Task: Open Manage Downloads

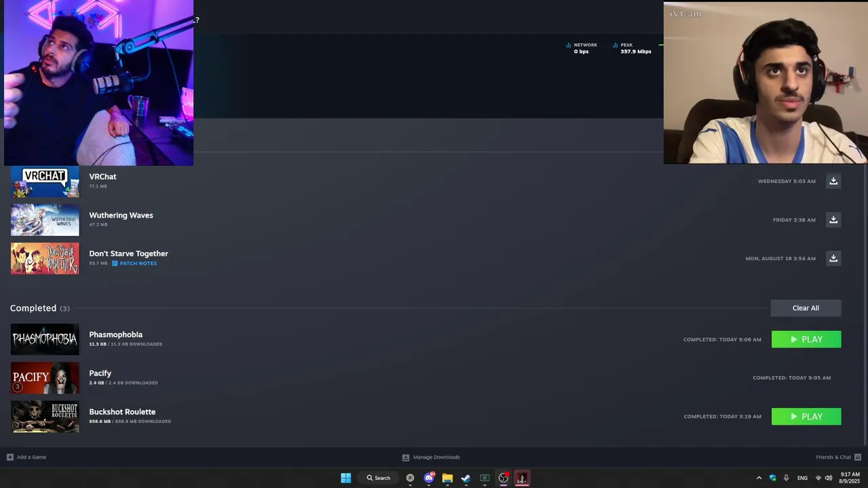Action: 436,457
